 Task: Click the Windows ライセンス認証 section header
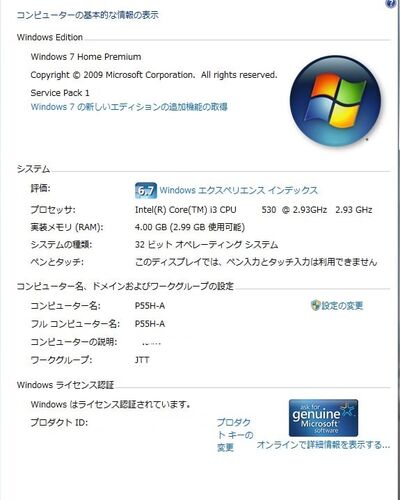[65, 385]
